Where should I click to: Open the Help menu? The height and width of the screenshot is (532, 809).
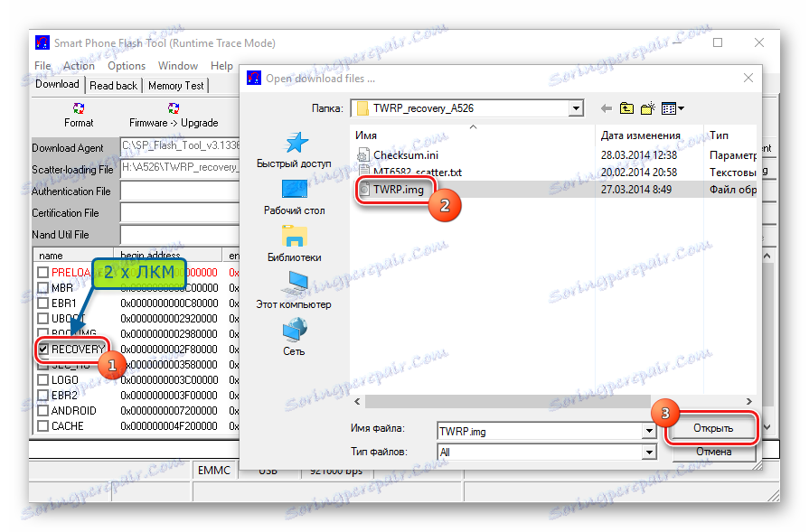[221, 65]
